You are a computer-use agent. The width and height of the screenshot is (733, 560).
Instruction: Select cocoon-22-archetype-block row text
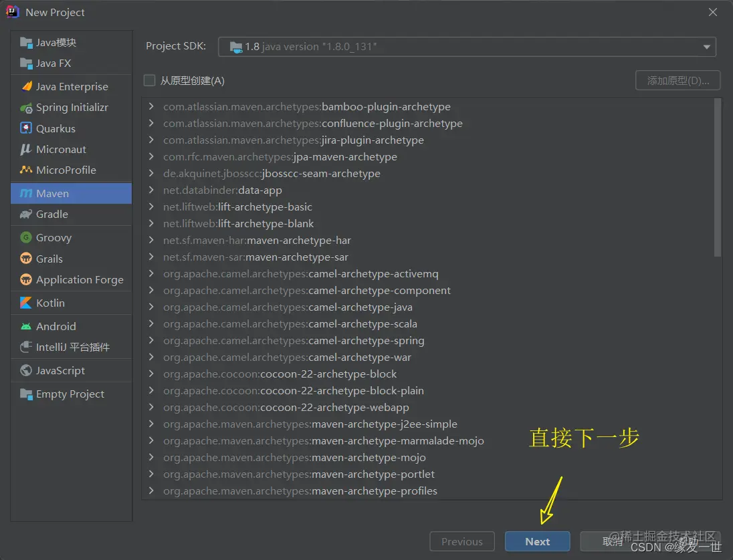[x=280, y=374]
